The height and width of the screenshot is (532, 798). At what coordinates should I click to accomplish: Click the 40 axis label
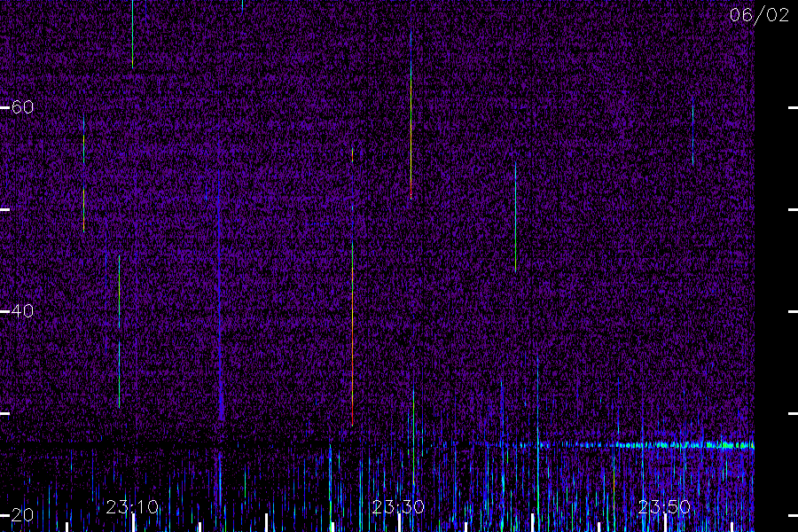click(x=22, y=310)
